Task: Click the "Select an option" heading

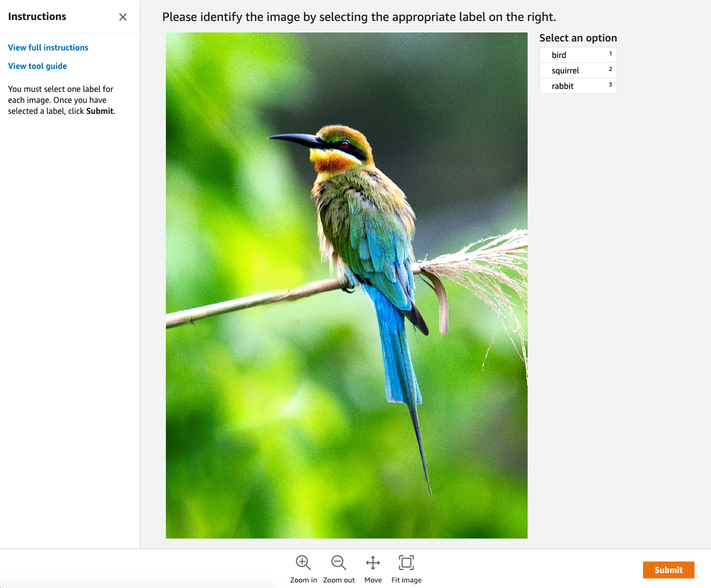Action: point(578,38)
